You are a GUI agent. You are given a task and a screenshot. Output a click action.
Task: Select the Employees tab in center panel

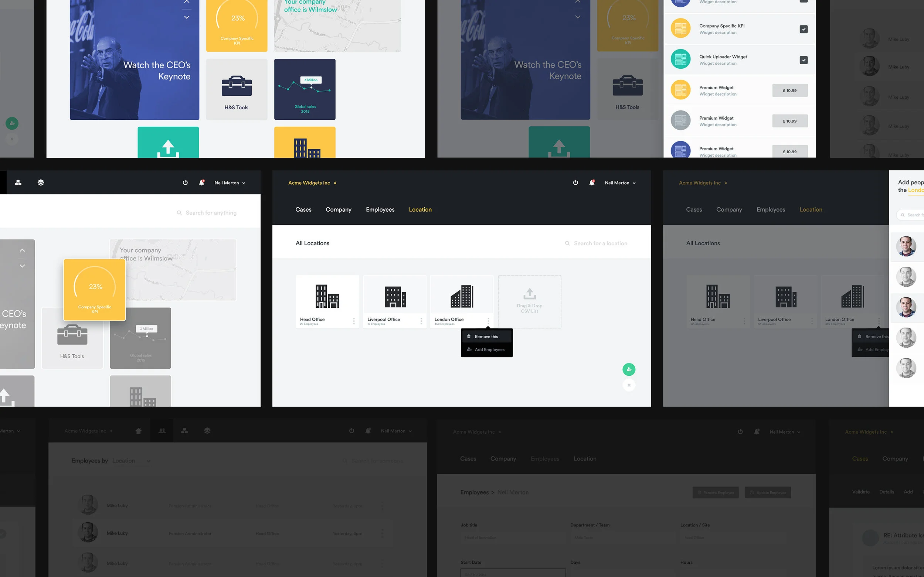380,209
